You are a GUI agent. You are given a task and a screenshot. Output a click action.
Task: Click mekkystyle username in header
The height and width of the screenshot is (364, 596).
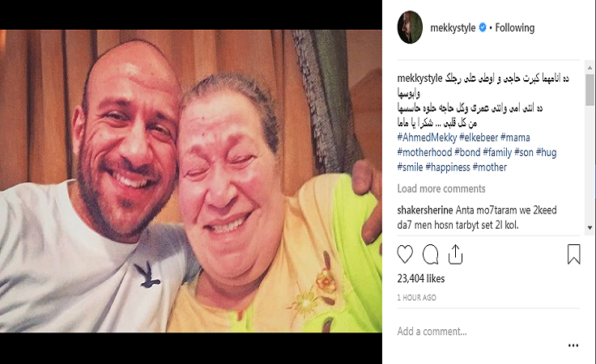click(x=453, y=28)
